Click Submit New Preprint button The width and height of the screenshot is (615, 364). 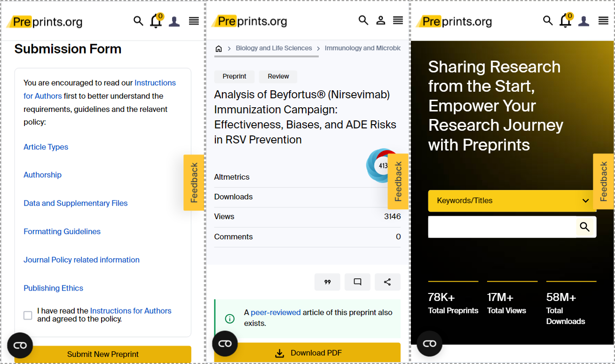click(103, 354)
